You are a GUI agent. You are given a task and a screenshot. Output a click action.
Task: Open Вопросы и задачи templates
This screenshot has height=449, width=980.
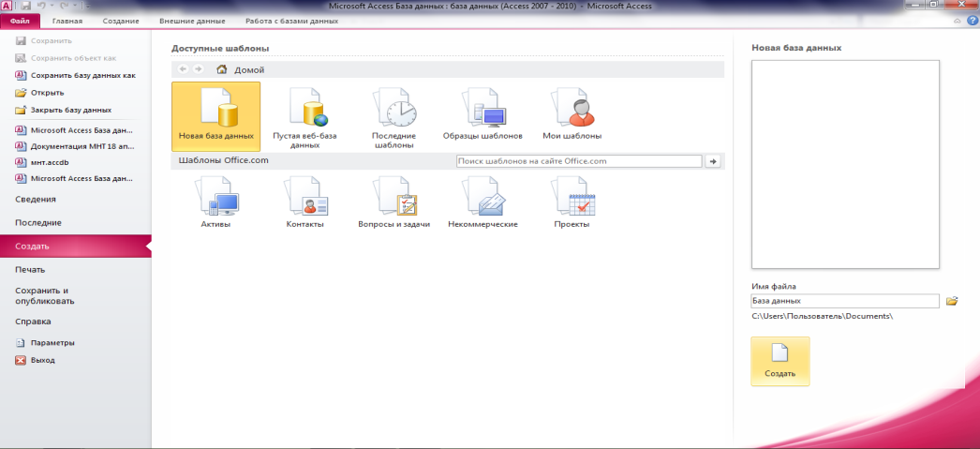point(393,202)
